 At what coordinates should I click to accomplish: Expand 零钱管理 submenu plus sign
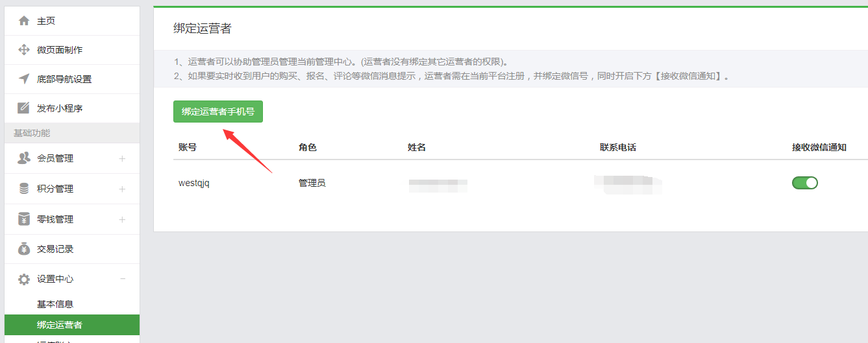[122, 220]
